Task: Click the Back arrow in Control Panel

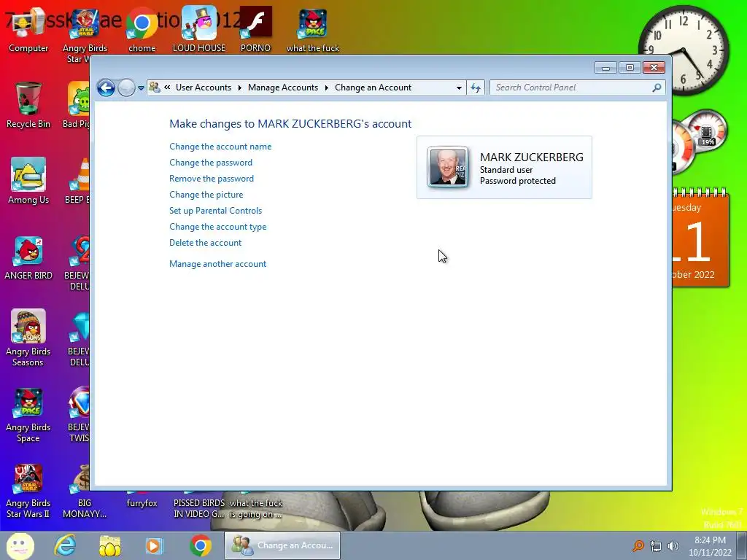Action: pyautogui.click(x=106, y=87)
